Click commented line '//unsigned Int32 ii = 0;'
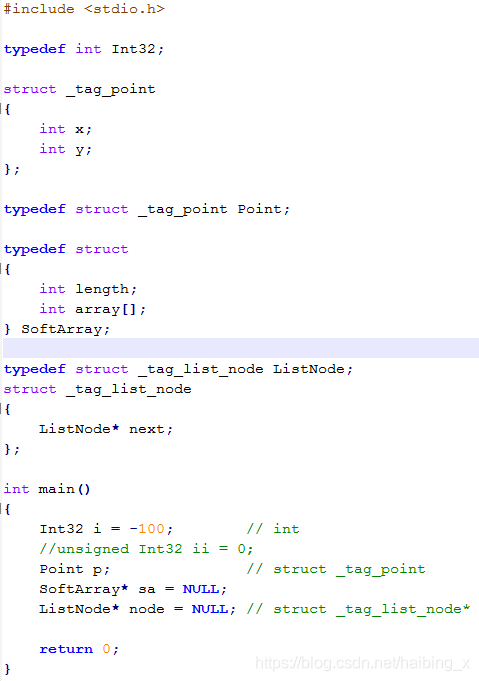 (146, 549)
